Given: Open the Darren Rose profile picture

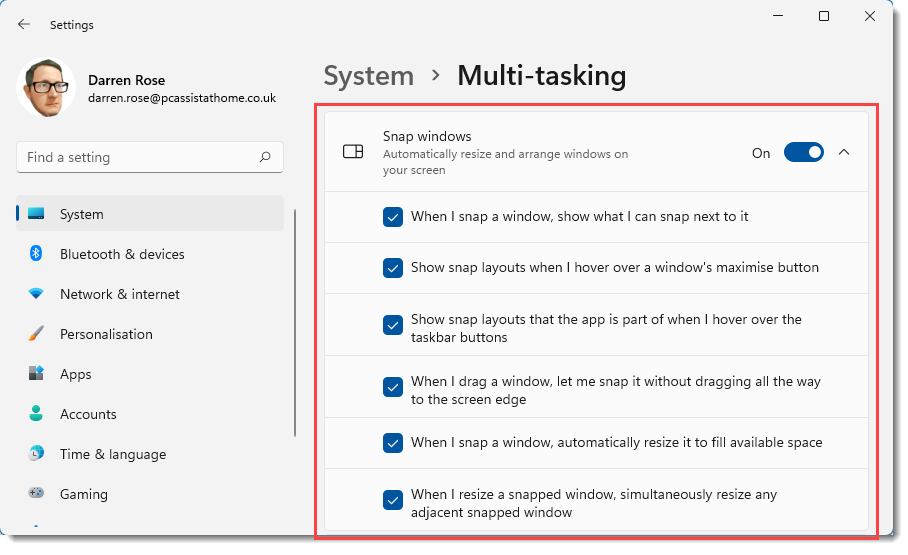Looking at the screenshot, I should point(46,87).
